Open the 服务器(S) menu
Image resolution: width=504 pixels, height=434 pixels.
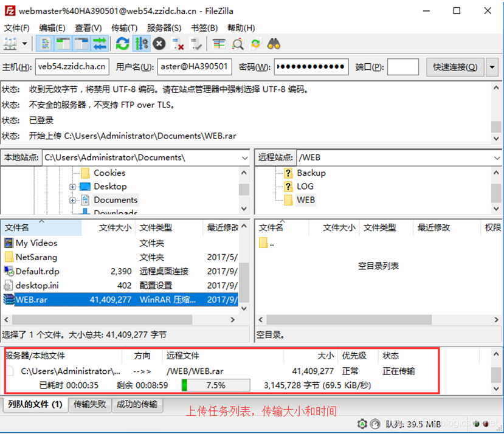pos(164,28)
